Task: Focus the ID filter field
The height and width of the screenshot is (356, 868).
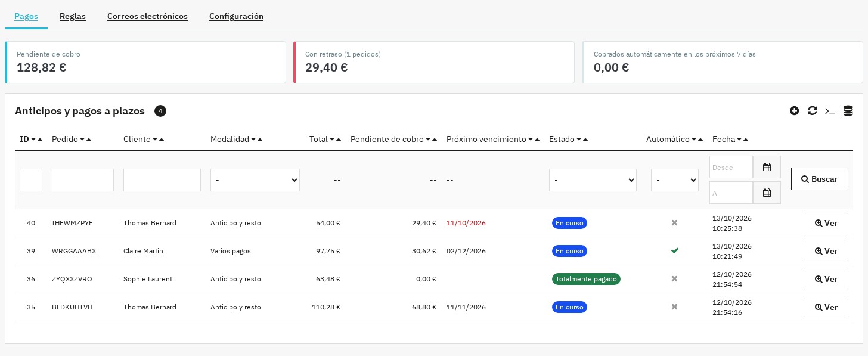Action: pos(31,180)
